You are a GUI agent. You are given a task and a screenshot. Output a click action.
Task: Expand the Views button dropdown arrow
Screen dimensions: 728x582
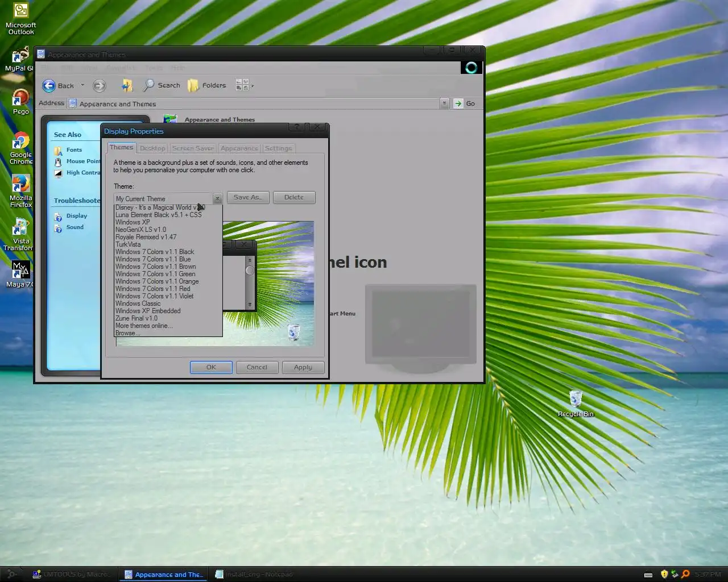(x=253, y=86)
